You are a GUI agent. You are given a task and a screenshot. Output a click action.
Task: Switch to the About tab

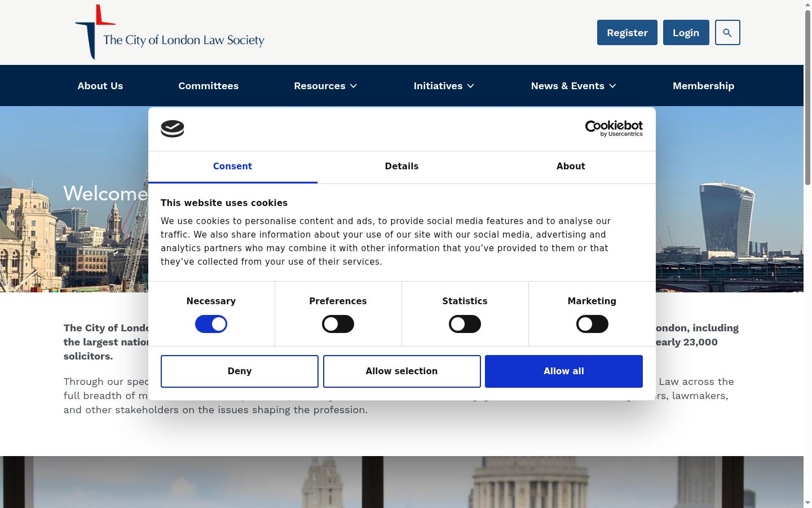tap(571, 167)
